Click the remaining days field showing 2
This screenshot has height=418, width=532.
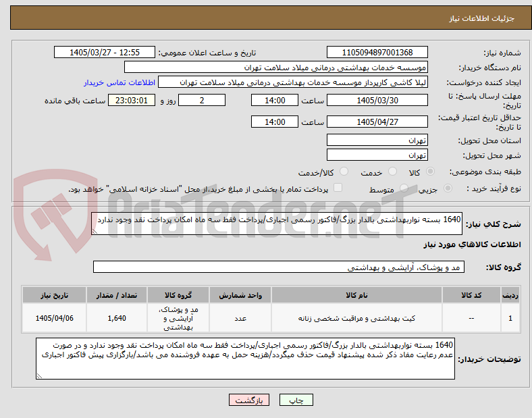tap(202, 101)
